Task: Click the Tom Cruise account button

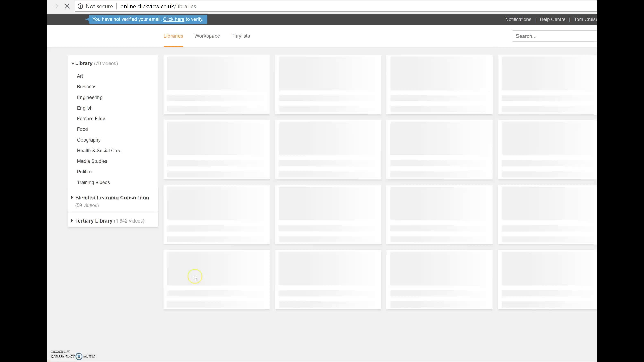Action: click(585, 19)
